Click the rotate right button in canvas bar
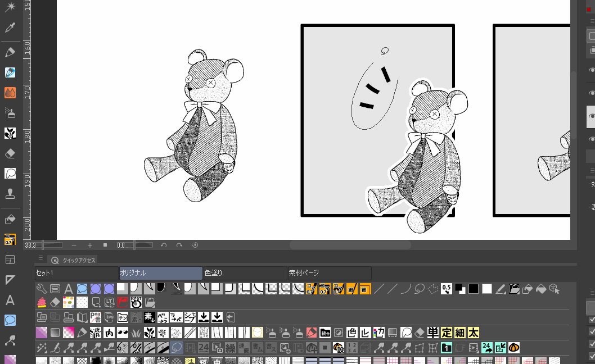 (x=179, y=245)
